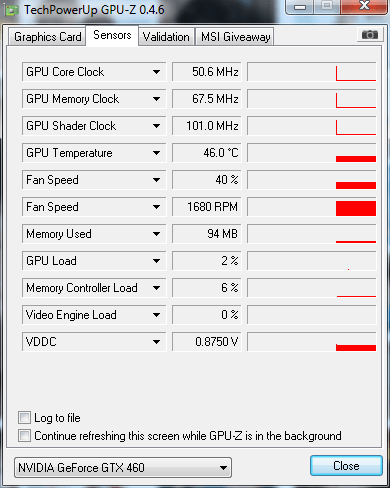
Task: Click the Fan Speed RPM graph
Action: pyautogui.click(x=312, y=207)
